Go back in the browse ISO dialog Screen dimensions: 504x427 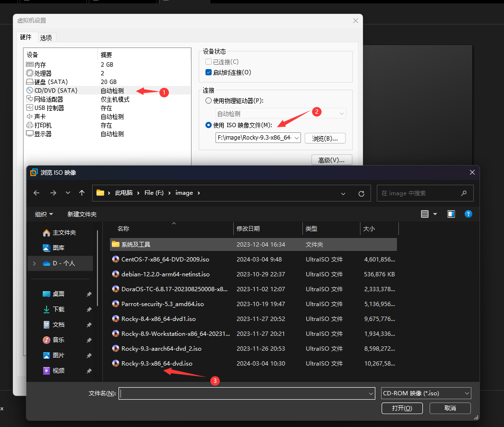coord(36,193)
